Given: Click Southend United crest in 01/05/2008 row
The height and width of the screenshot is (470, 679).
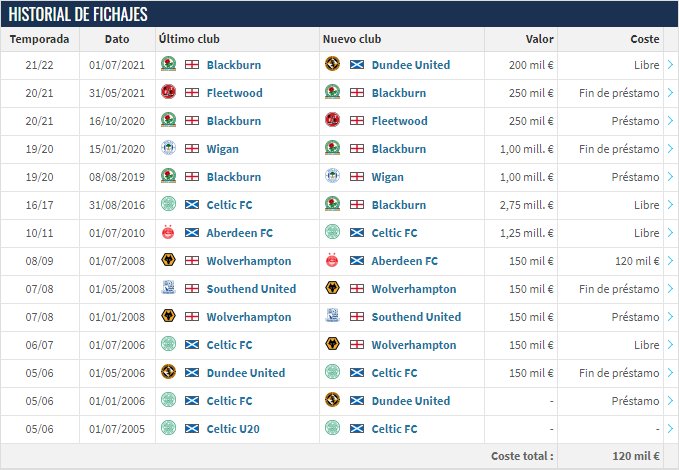Looking at the screenshot, I should (x=168, y=289).
